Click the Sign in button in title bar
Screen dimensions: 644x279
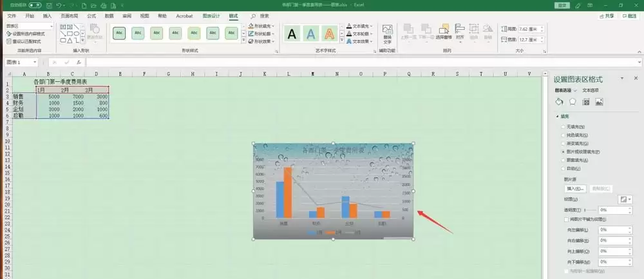coord(561,5)
